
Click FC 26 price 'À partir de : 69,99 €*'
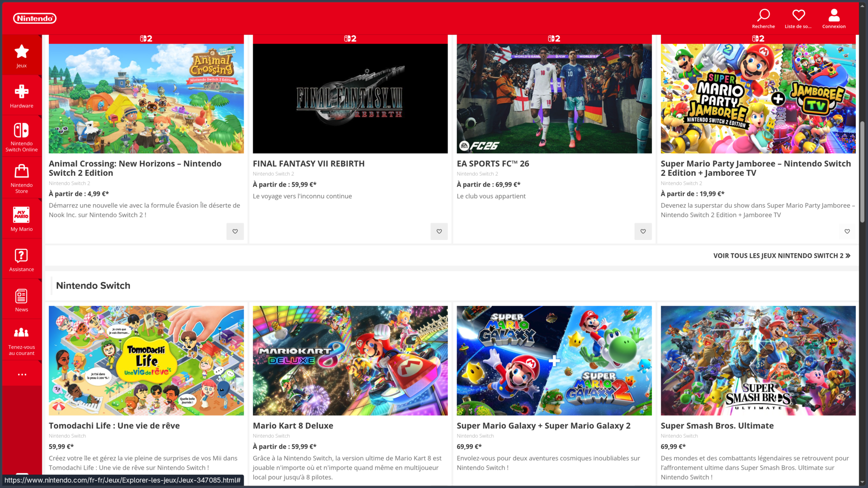point(488,184)
